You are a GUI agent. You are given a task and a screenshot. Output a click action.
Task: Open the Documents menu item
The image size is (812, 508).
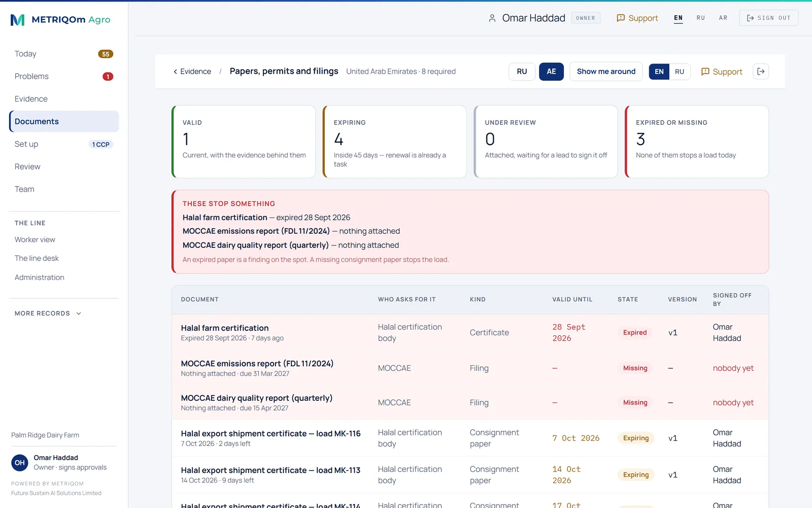coord(64,121)
